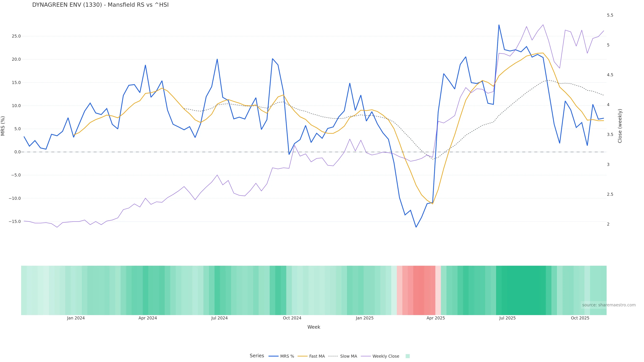Click the Close (weekly) right axis title
The image size is (644, 362).
(620, 126)
